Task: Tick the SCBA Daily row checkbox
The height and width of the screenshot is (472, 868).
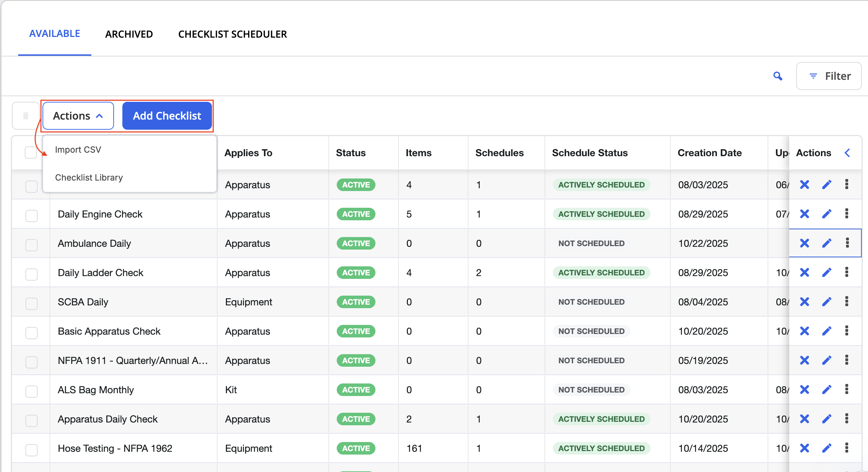Action: pyautogui.click(x=31, y=303)
